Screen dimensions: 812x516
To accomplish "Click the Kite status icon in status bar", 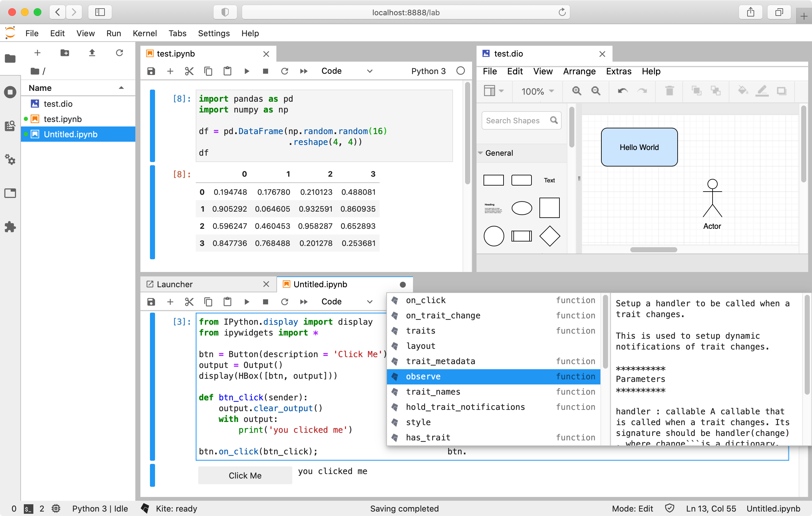I will (145, 508).
